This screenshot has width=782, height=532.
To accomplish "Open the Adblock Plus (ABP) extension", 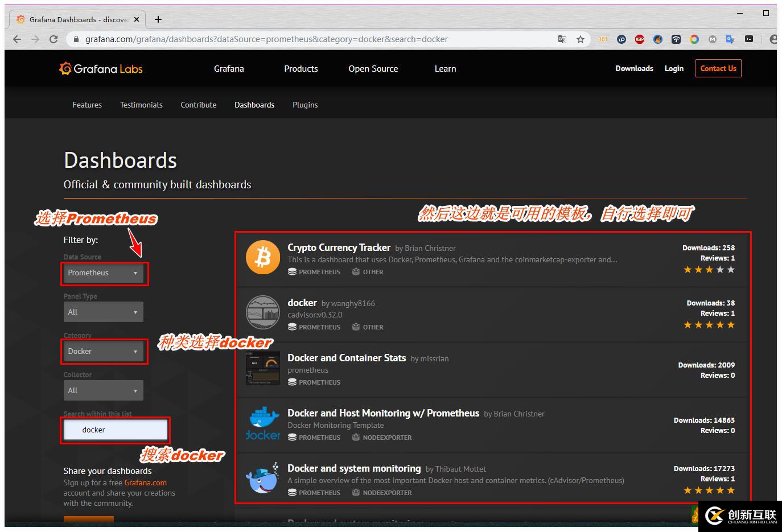I will click(640, 39).
